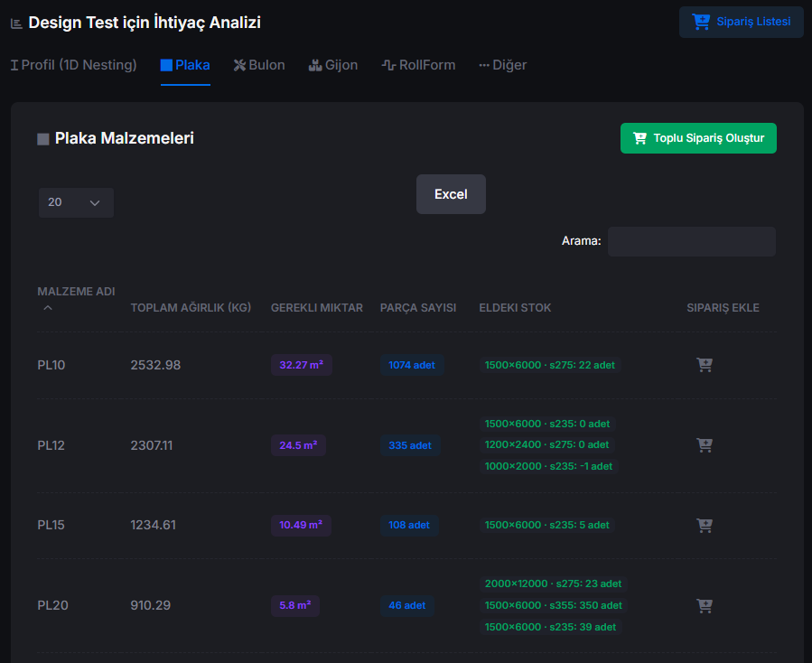
Task: Select the PL20 material name cell
Action: tap(52, 605)
